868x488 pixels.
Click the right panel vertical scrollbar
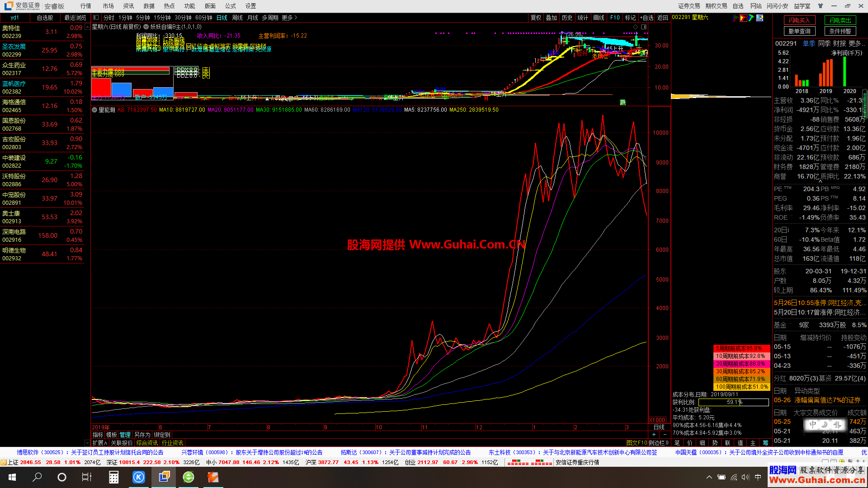864,104
